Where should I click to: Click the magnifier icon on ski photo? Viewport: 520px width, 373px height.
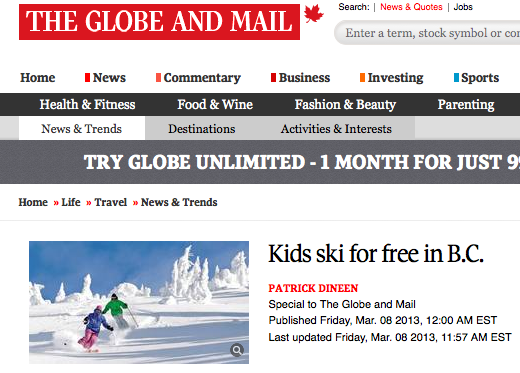[237, 350]
